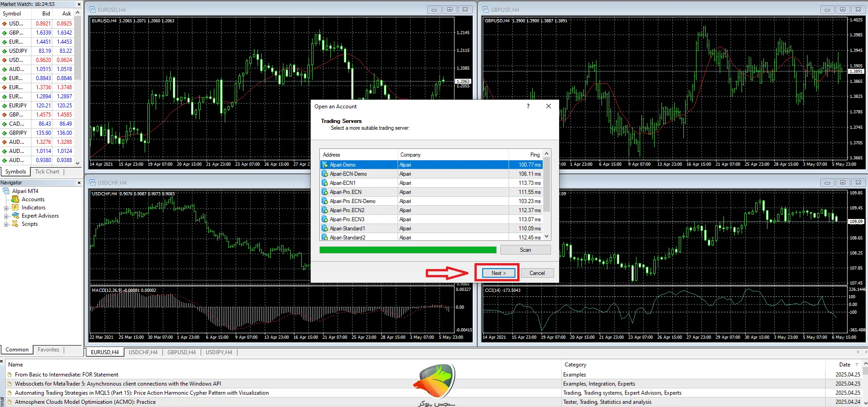The height and width of the screenshot is (407, 868).
Task: Click the Expert Advisors icon in Navigator
Action: coord(15,216)
